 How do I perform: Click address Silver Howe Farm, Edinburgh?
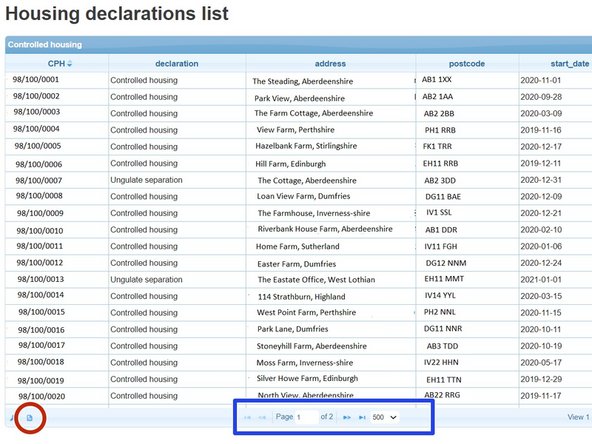[x=307, y=378]
